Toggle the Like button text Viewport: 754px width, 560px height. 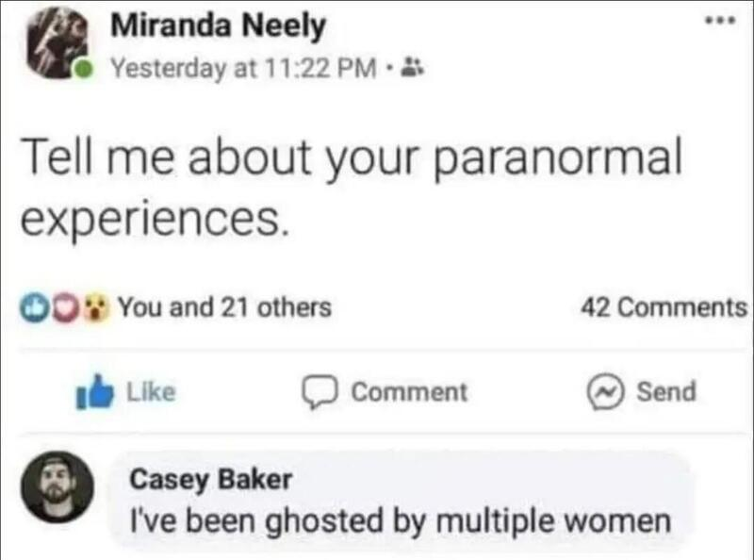tap(151, 392)
